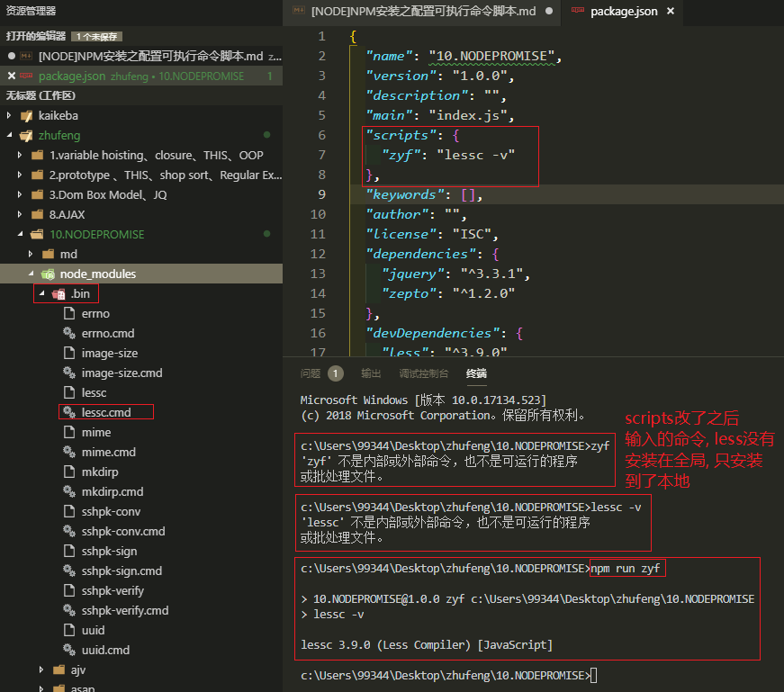Click the uuid.cmd gear icon
The image size is (784, 692).
pos(69,650)
